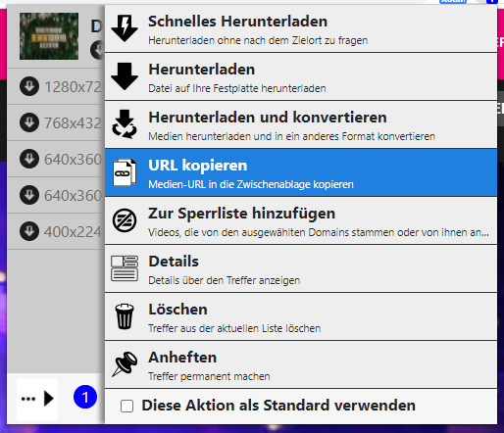504x433 pixels.
Task: Select 'Zur Sperrliste hinzufügen' entry
Action: pyautogui.click(x=301, y=220)
